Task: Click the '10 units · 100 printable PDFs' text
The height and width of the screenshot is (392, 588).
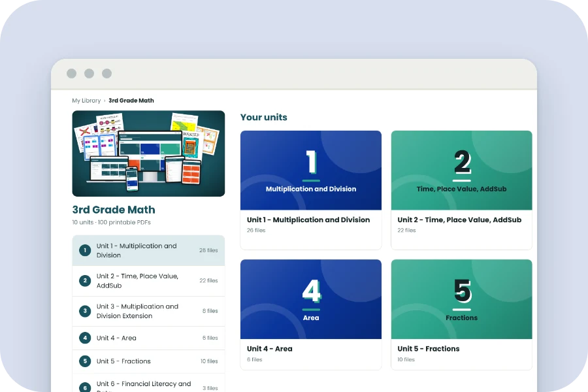Action: [111, 222]
